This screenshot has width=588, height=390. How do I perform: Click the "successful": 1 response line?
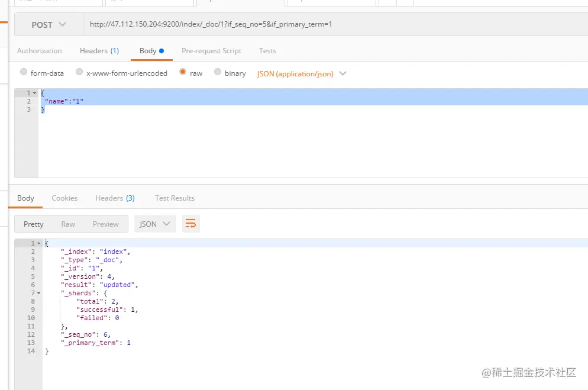107,310
